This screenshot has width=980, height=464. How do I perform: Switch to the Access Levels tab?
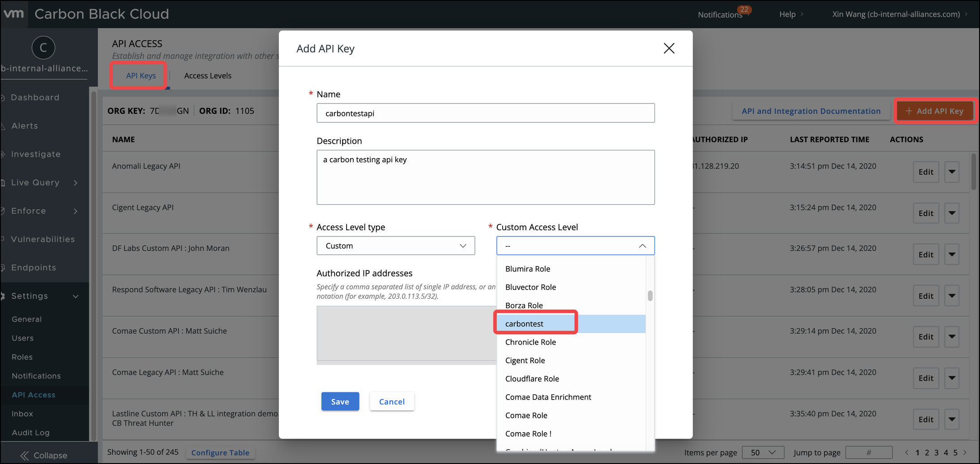tap(208, 76)
